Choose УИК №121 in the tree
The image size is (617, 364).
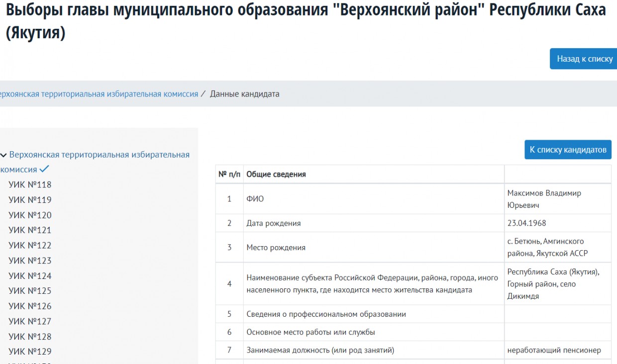[x=30, y=230]
